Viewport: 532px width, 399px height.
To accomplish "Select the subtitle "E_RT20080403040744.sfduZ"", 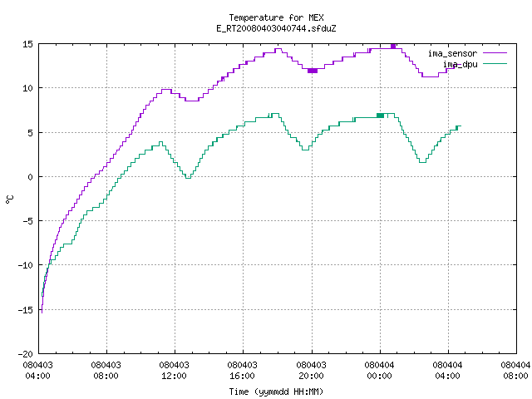I will [276, 28].
